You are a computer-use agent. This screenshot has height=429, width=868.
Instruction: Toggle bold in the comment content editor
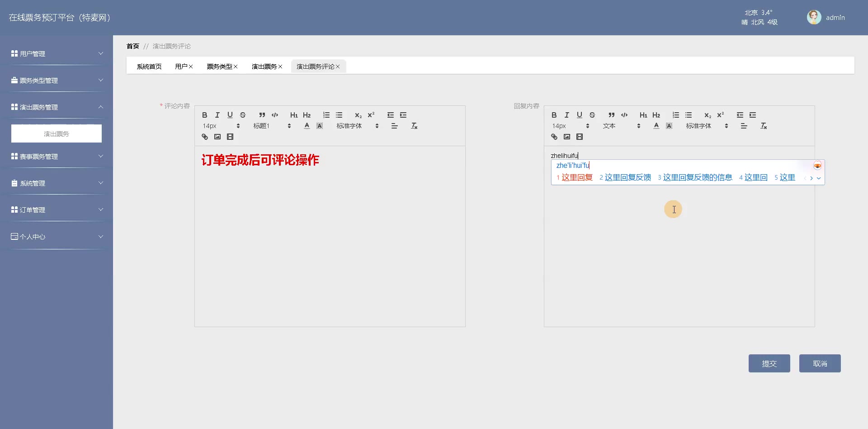(205, 115)
